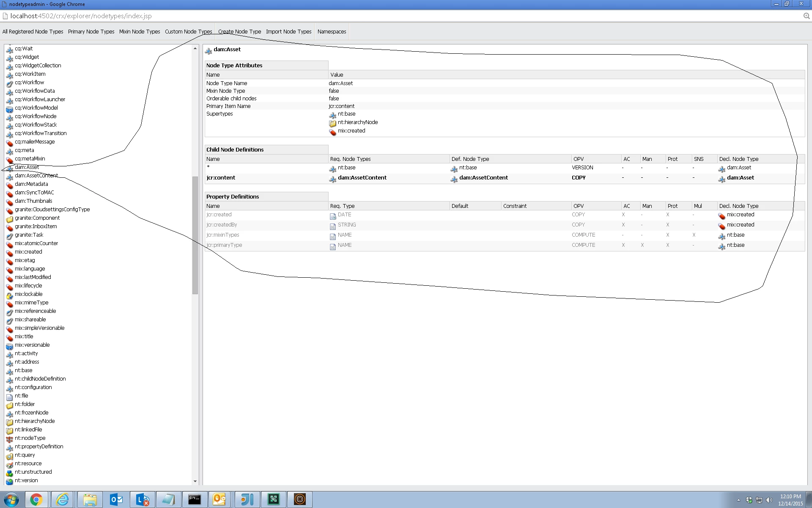Open the dam:AssetContent required node type link
This screenshot has height=508, width=812.
(x=362, y=178)
